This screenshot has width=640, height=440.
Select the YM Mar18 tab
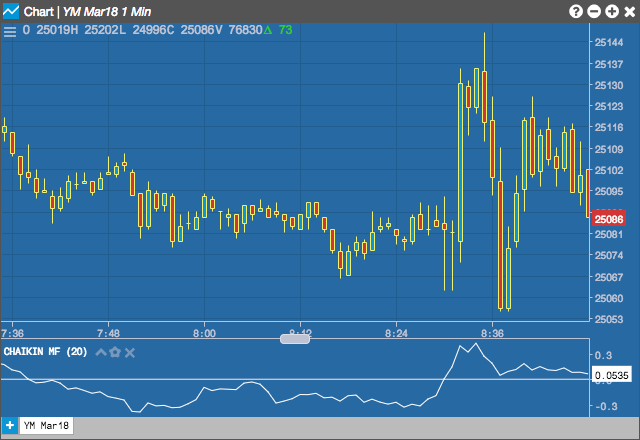(x=46, y=426)
